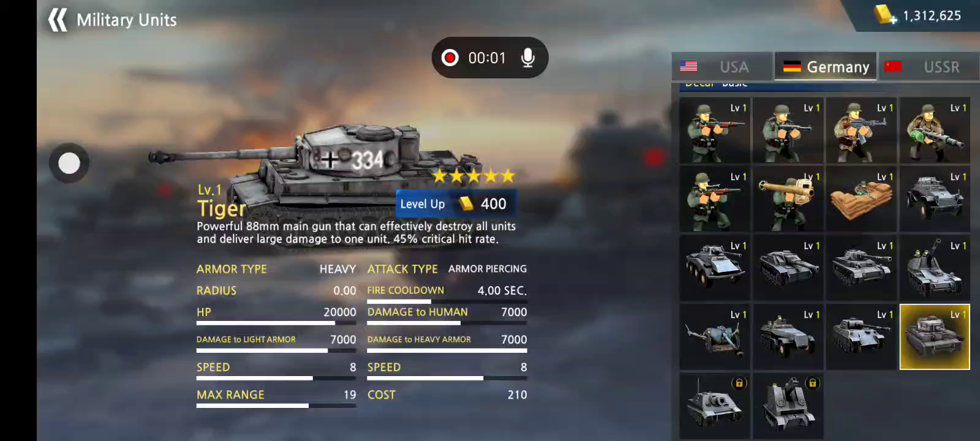The height and width of the screenshot is (441, 980).
Task: Pick the half-track troop carrier unit
Action: click(788, 337)
